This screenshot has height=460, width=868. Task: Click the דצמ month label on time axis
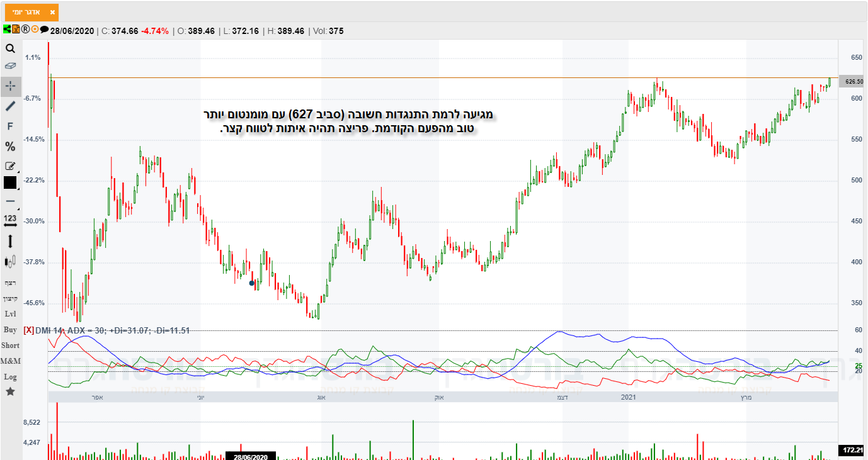click(562, 398)
